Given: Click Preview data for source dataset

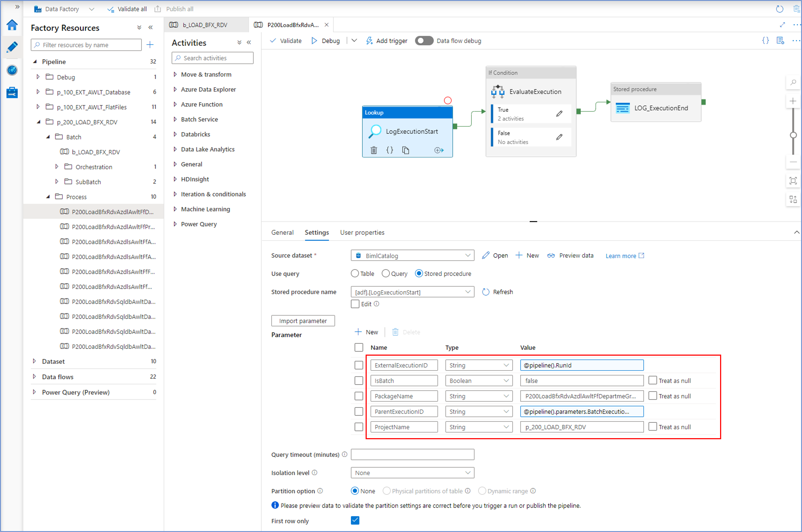Looking at the screenshot, I should tap(570, 255).
